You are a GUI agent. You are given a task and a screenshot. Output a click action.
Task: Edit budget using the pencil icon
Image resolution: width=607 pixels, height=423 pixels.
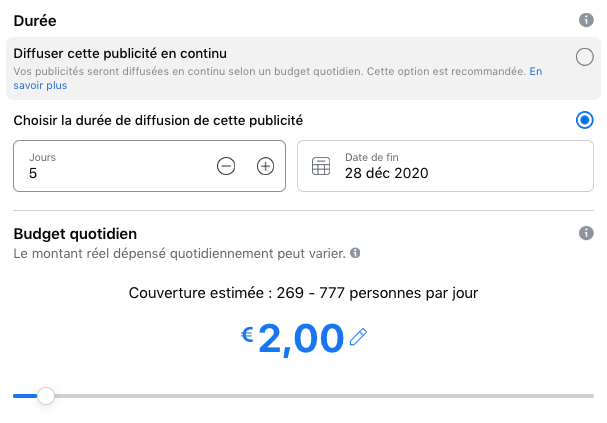click(358, 337)
